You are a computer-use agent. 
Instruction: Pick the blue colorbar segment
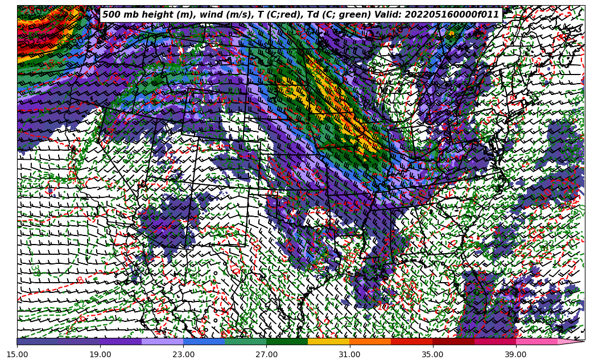tap(204, 342)
